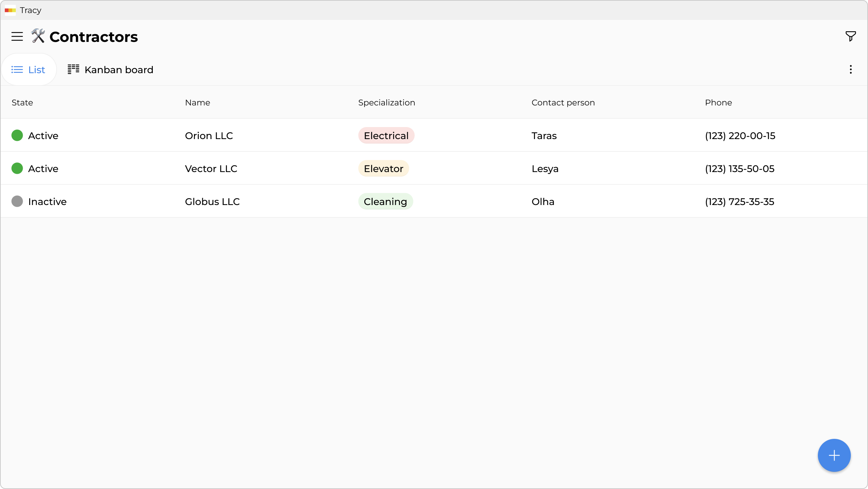Switch to the Kanban board tab
Image resolution: width=868 pixels, height=489 pixels.
111,70
